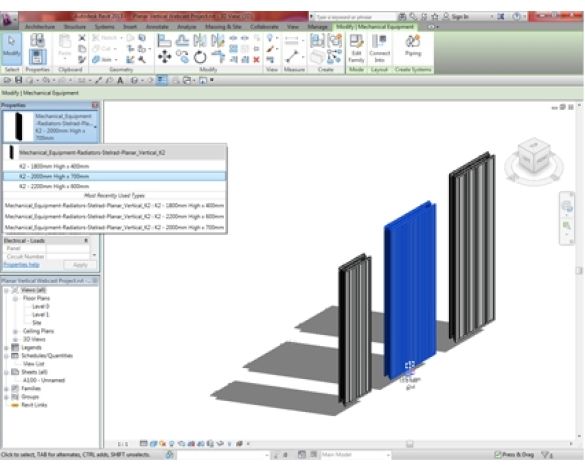Select type K2 - 1800mm High x 400mm
This screenshot has width=585, height=471.
(x=114, y=166)
